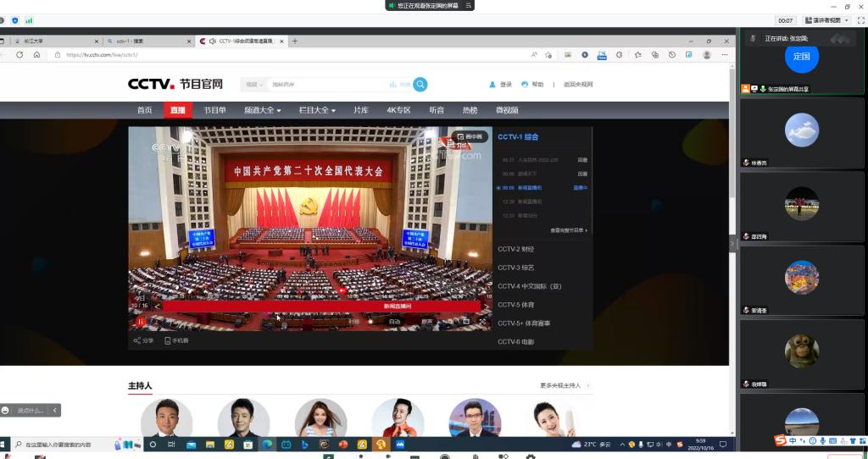Enable 画中画 picture-in-picture mode
The image size is (868, 459).
coord(470,136)
